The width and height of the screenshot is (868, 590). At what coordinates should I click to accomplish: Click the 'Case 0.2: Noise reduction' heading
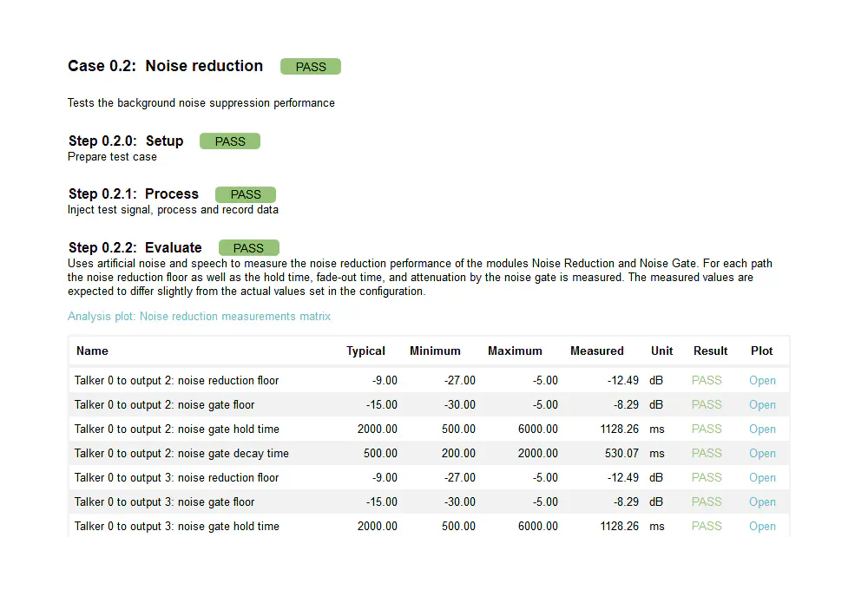coord(166,66)
